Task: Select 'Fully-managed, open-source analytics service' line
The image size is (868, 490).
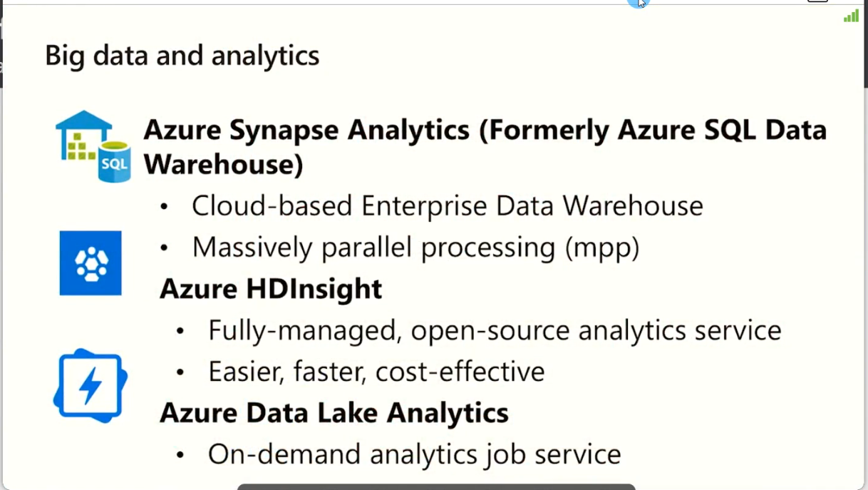Action: point(495,330)
